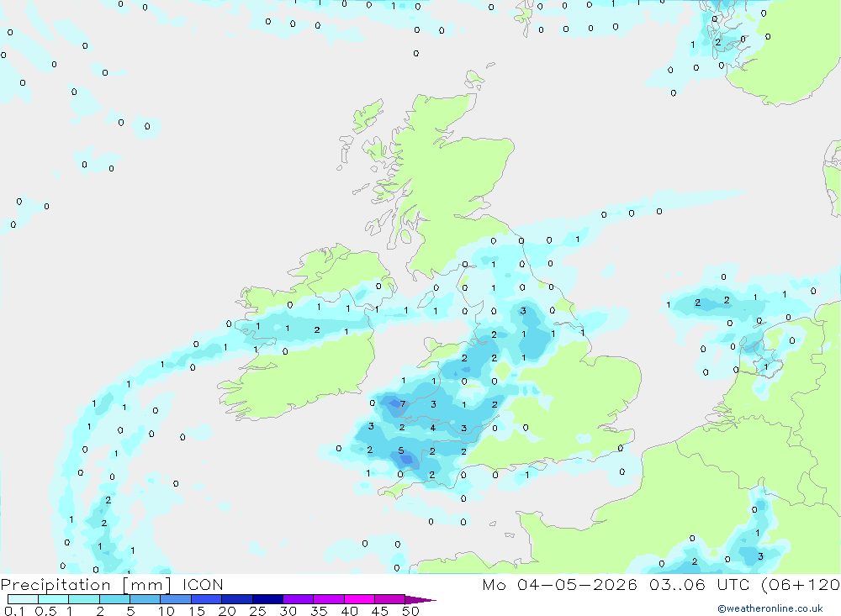Click the '(06+120' forecast run text

point(801,585)
